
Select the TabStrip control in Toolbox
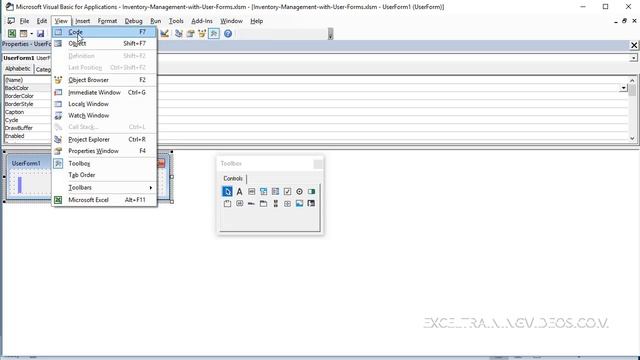(x=251, y=203)
